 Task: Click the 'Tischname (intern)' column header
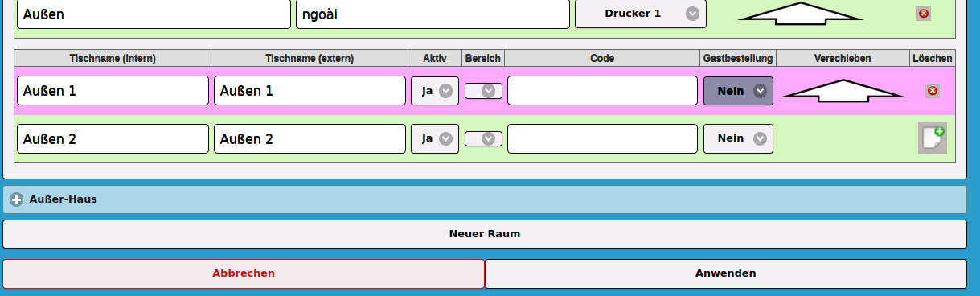coord(113,58)
